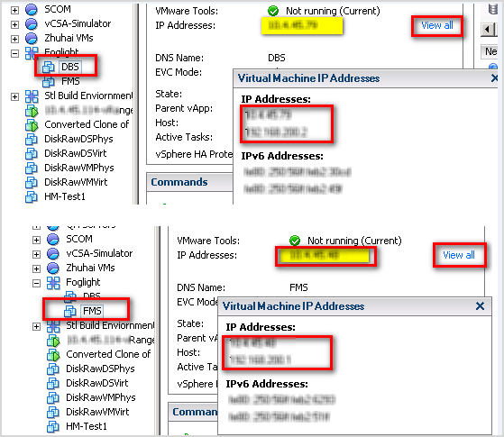Expand SCOM node in upper screenshot

click(x=14, y=10)
